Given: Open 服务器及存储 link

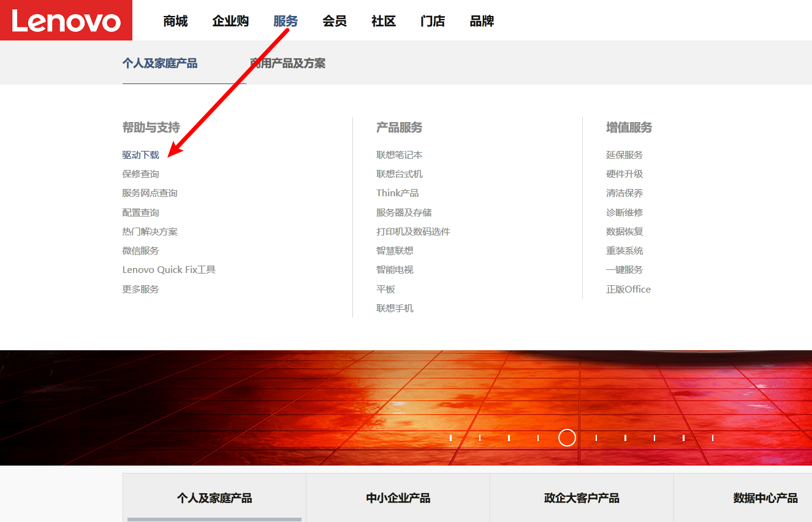Looking at the screenshot, I should coord(404,213).
